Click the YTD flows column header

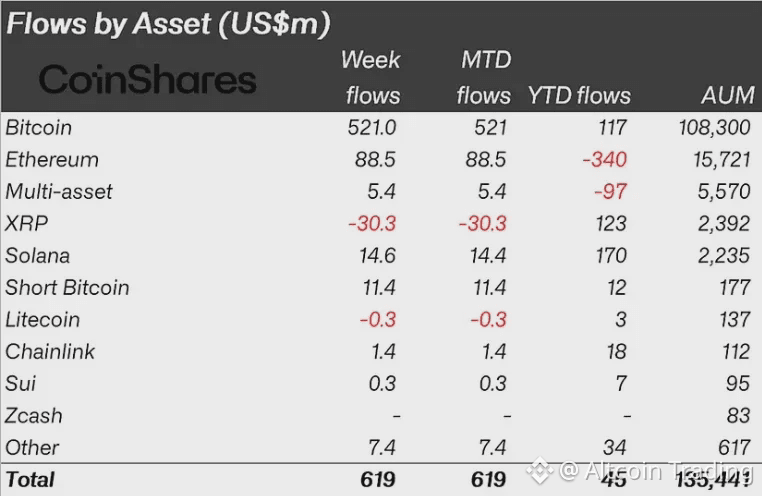click(x=579, y=96)
